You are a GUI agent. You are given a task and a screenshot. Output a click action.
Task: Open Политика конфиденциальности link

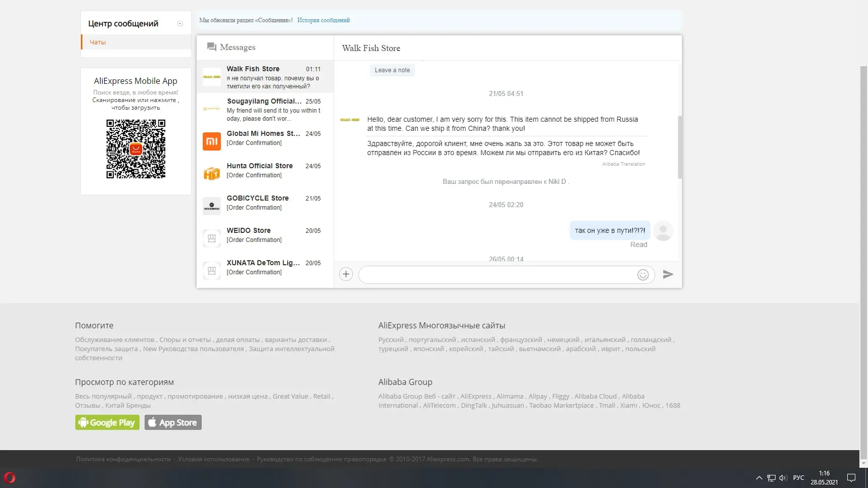pyautogui.click(x=123, y=459)
